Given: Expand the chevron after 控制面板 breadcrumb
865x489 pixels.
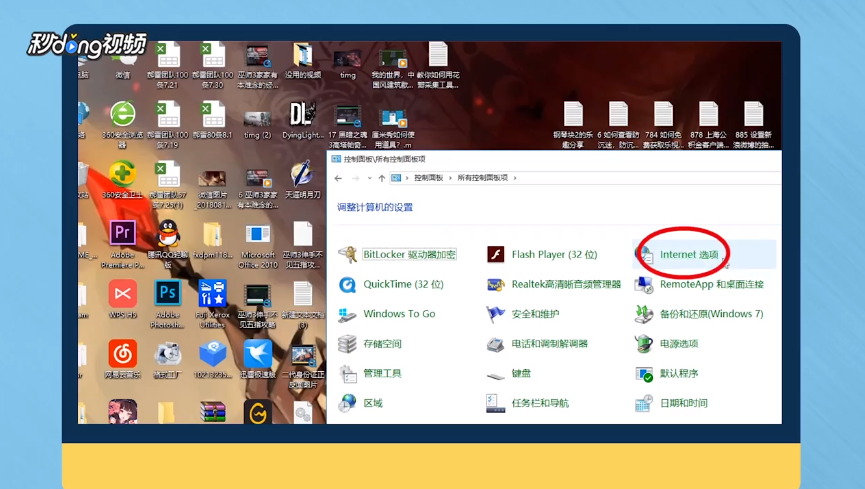Looking at the screenshot, I should click(x=450, y=178).
